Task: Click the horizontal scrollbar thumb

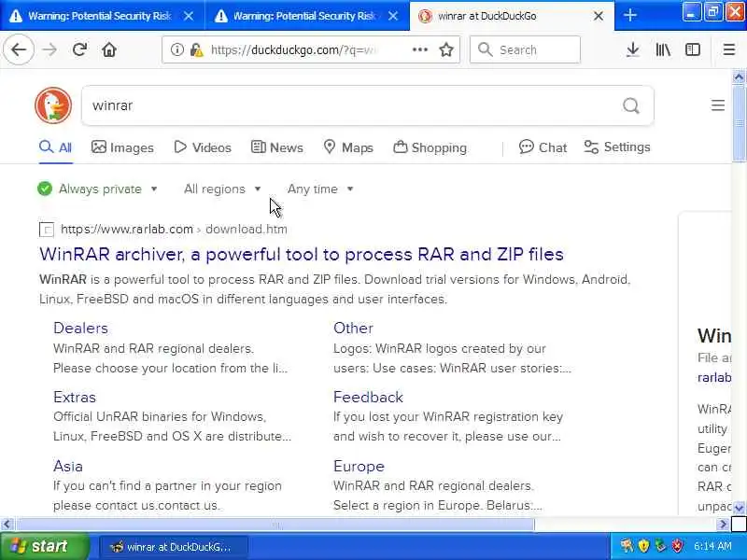Action: pos(275,525)
